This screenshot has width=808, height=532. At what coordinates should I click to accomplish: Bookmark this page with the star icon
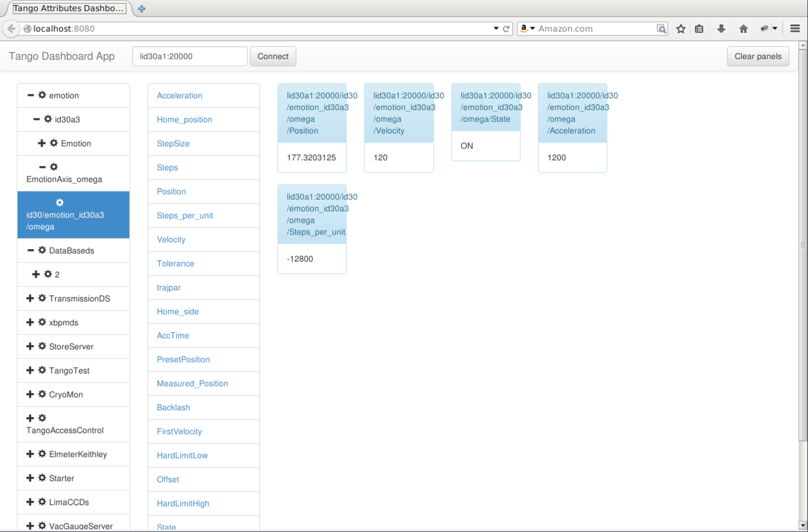point(681,28)
